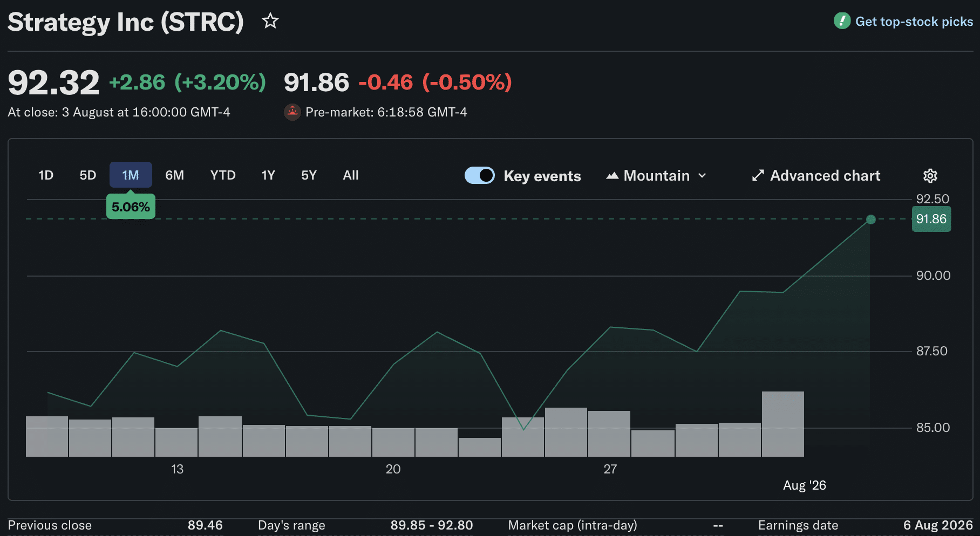This screenshot has height=536, width=980.
Task: Click the Earnings date label
Action: click(x=798, y=525)
